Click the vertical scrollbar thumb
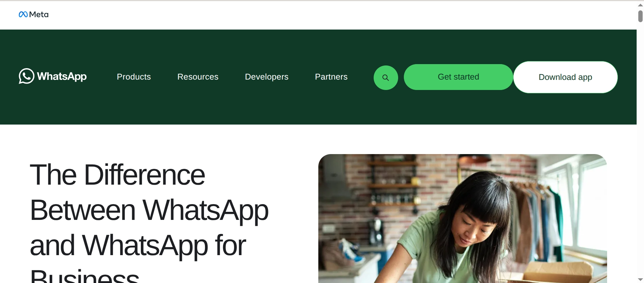 coord(640,16)
